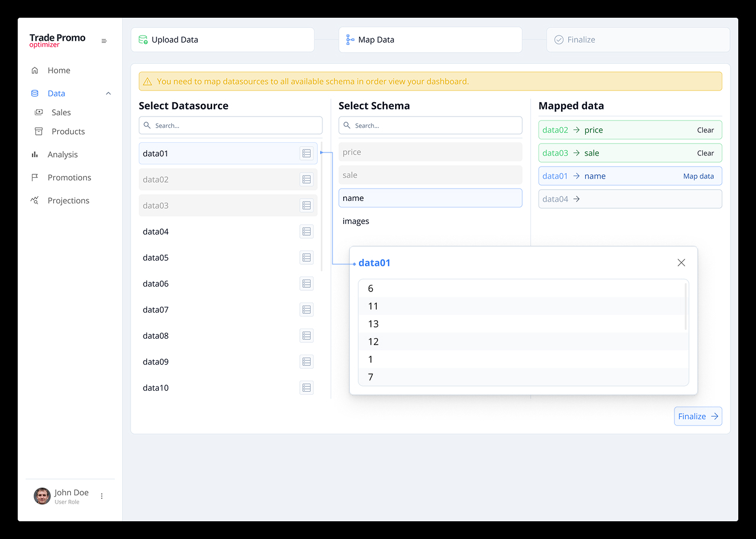Select the Sales icon in the sidebar
Image resolution: width=756 pixels, height=539 pixels.
tap(37, 112)
